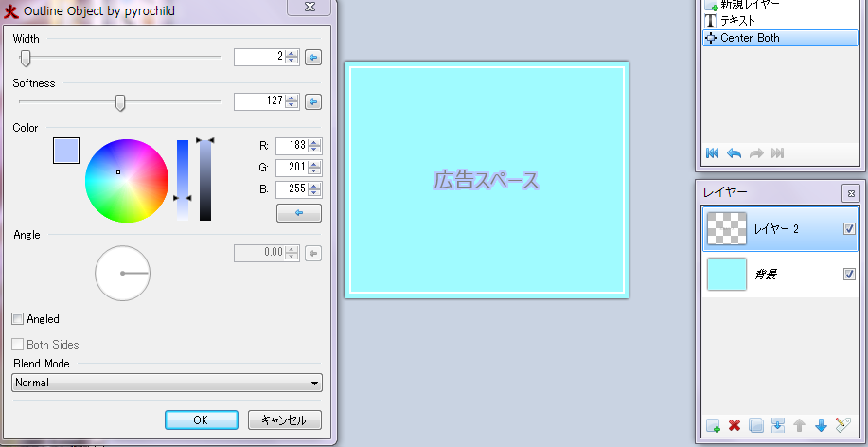
Task: Reset the RGB color with arrow button
Action: point(299,213)
